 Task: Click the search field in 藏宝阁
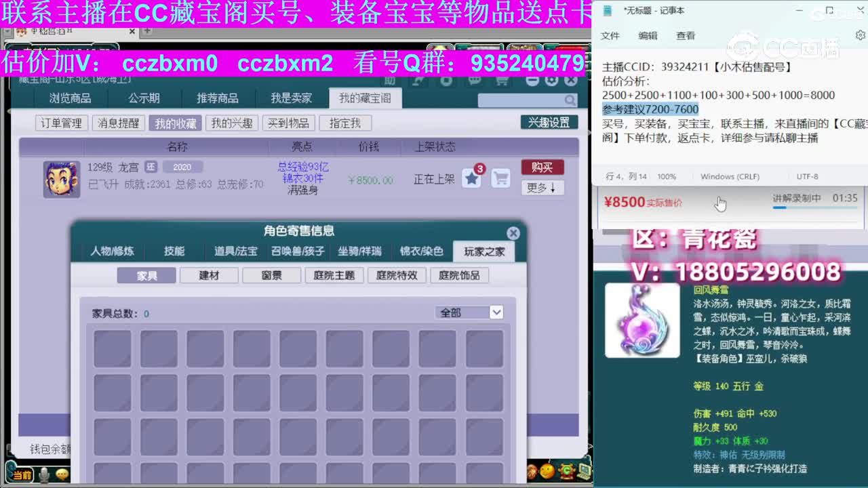click(520, 100)
